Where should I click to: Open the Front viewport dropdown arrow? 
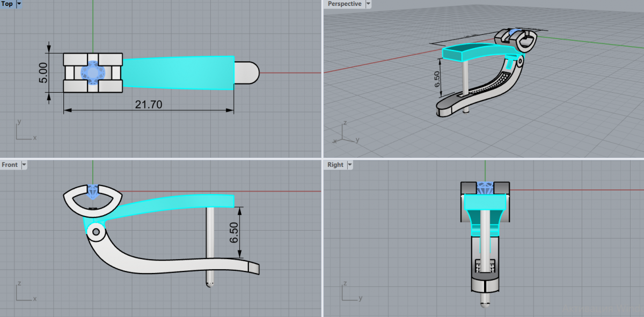click(24, 165)
